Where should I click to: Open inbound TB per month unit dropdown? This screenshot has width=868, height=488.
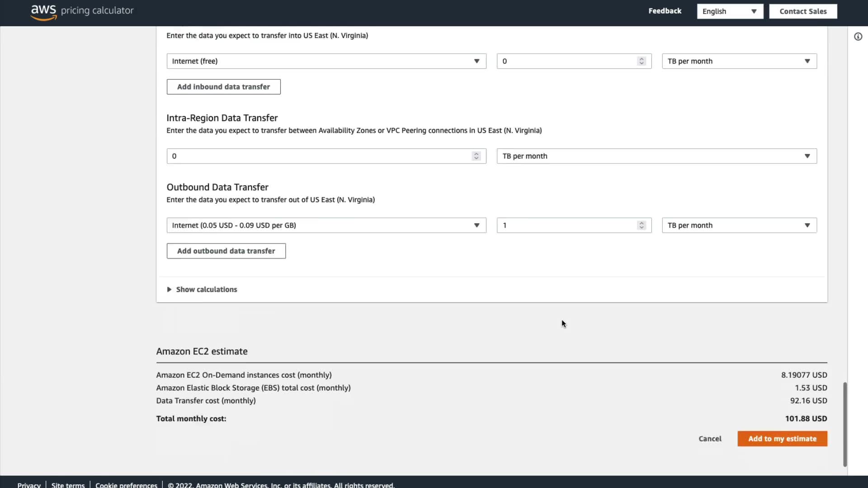tap(739, 61)
